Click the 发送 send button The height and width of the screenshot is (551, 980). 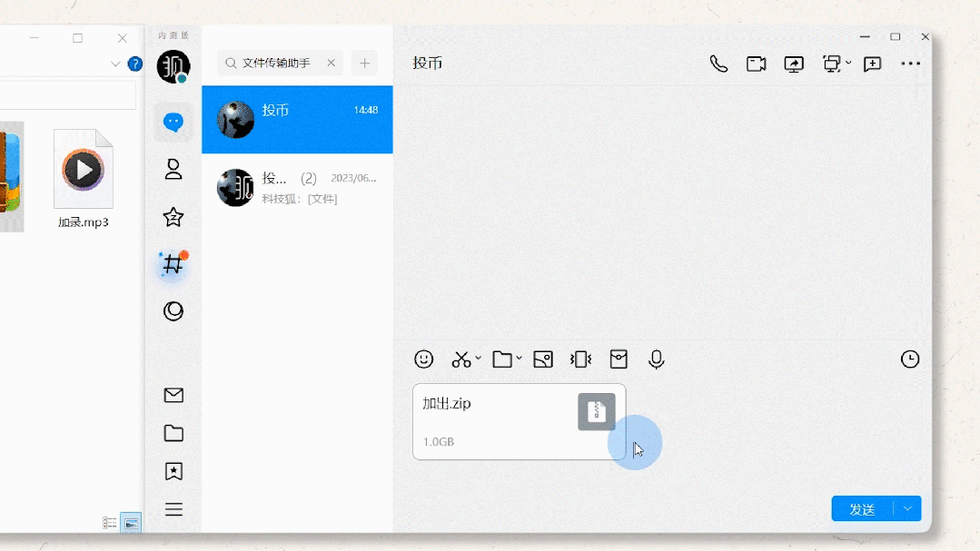click(x=863, y=509)
